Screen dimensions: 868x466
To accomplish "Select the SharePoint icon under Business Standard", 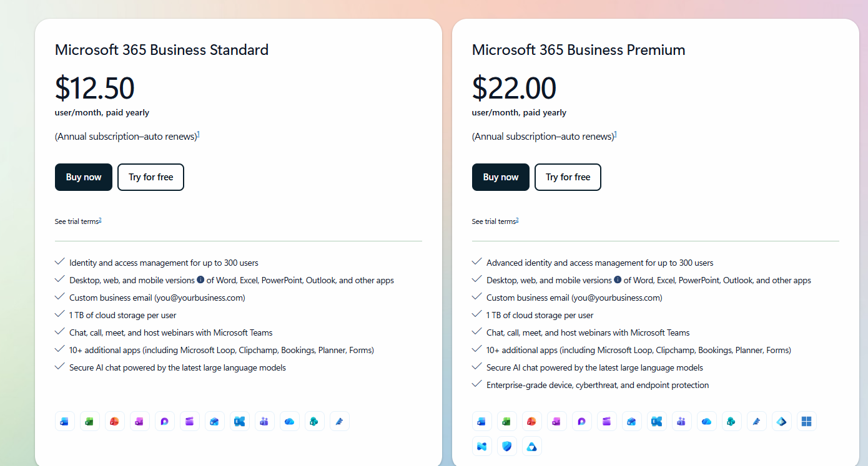I will 315,421.
